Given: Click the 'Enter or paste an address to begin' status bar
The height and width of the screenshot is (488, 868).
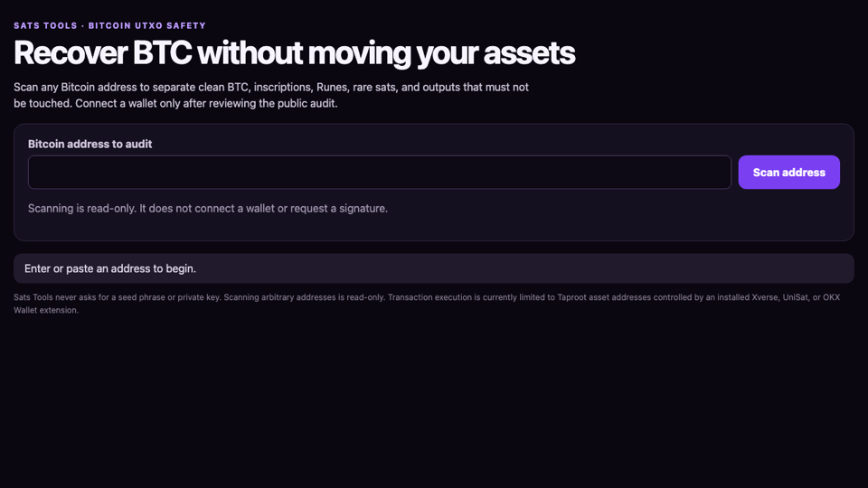Looking at the screenshot, I should (x=433, y=268).
